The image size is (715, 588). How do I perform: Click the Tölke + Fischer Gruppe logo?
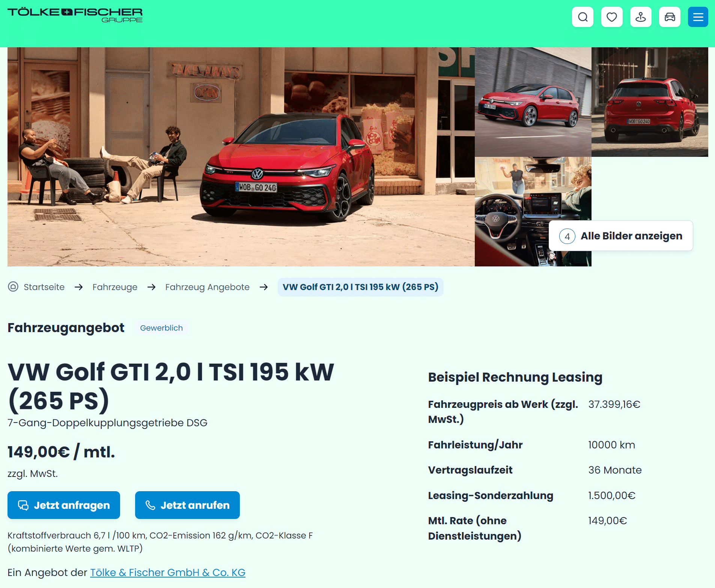[x=75, y=15]
